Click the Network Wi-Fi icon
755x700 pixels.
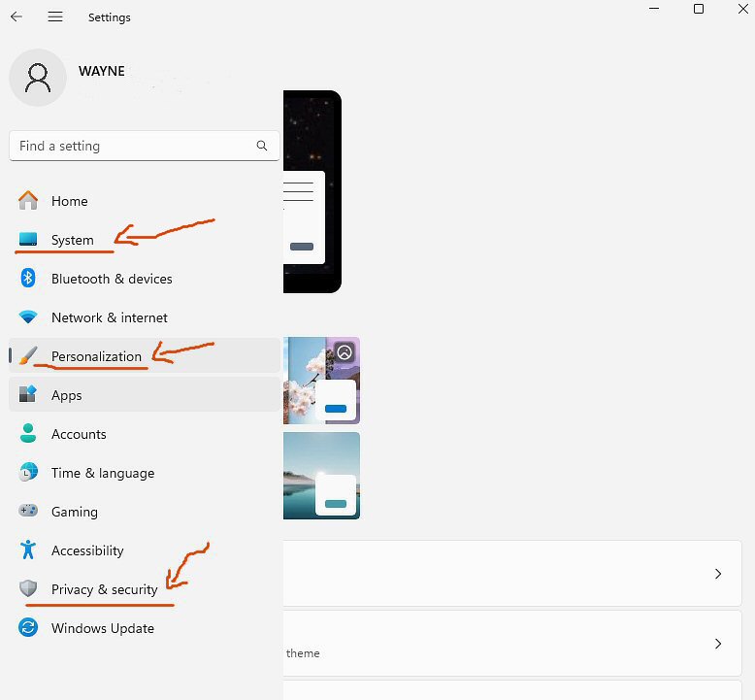pos(28,317)
